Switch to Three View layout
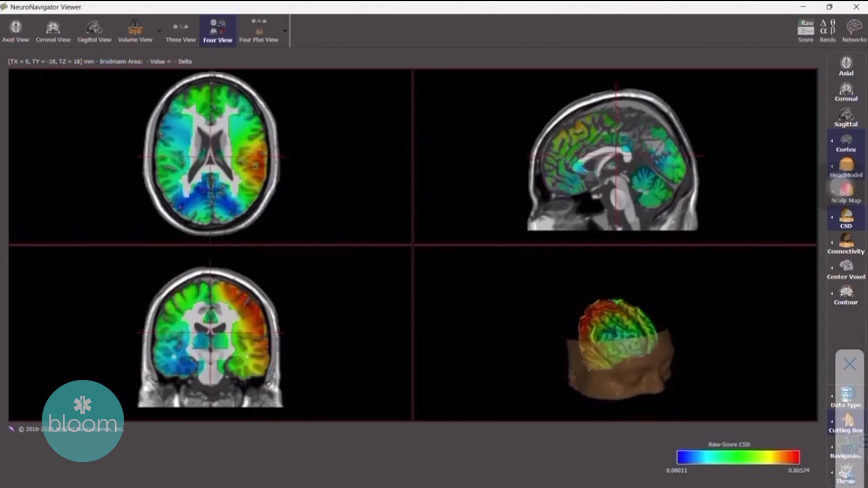 click(x=180, y=30)
